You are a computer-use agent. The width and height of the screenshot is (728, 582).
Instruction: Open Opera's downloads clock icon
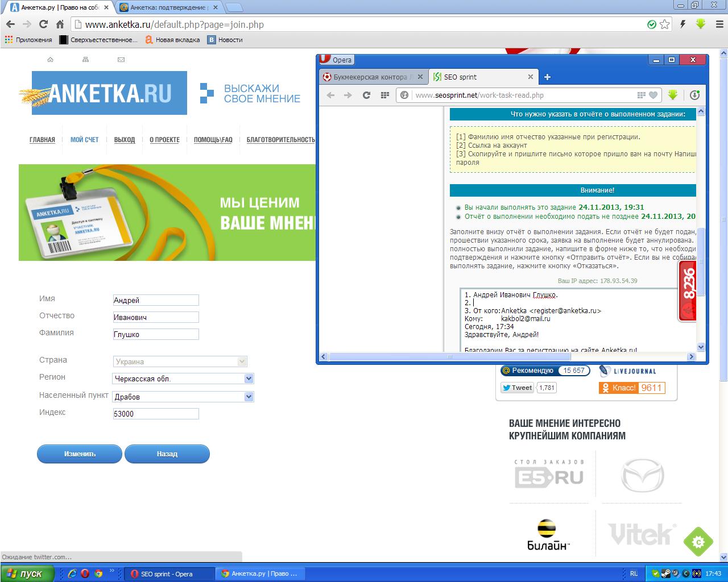(x=694, y=95)
